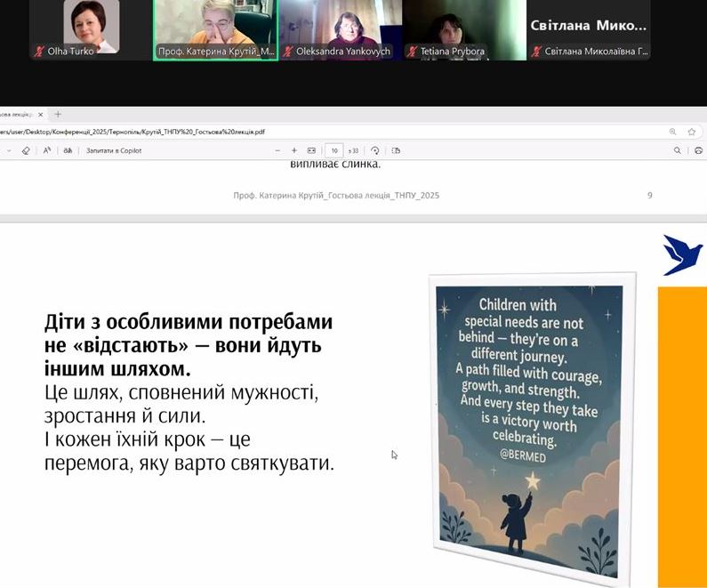The width and height of the screenshot is (707, 588).
Task: Select Oleksandra Yankovych's video tile
Action: [x=341, y=29]
